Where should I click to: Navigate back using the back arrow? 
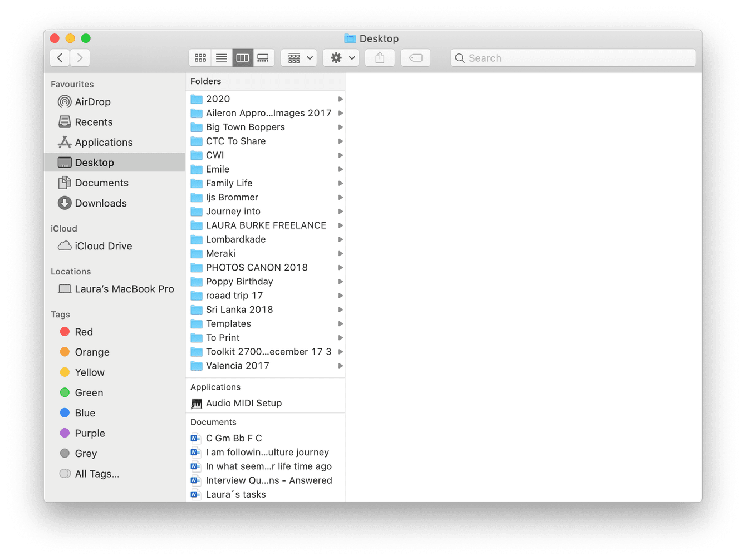coord(60,57)
